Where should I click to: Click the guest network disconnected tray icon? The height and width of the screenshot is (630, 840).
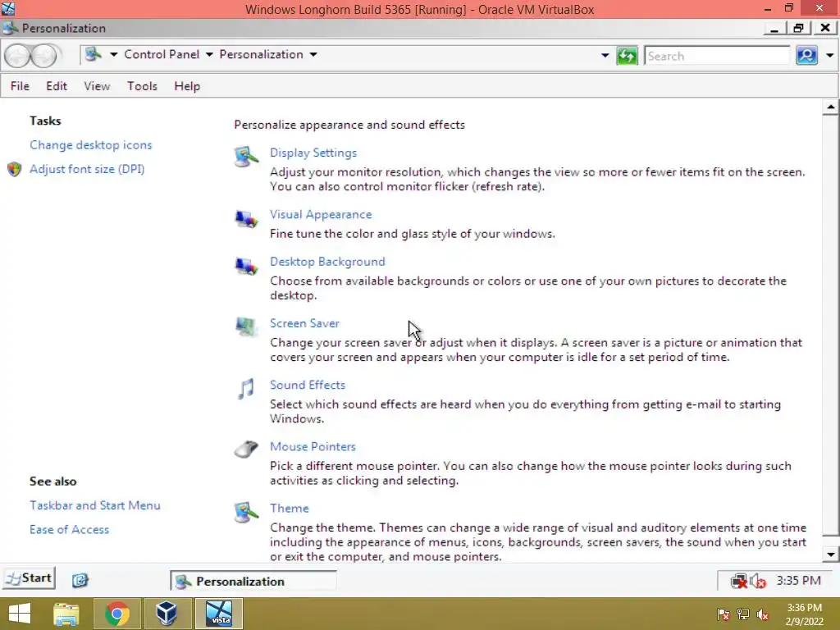pyautogui.click(x=739, y=581)
